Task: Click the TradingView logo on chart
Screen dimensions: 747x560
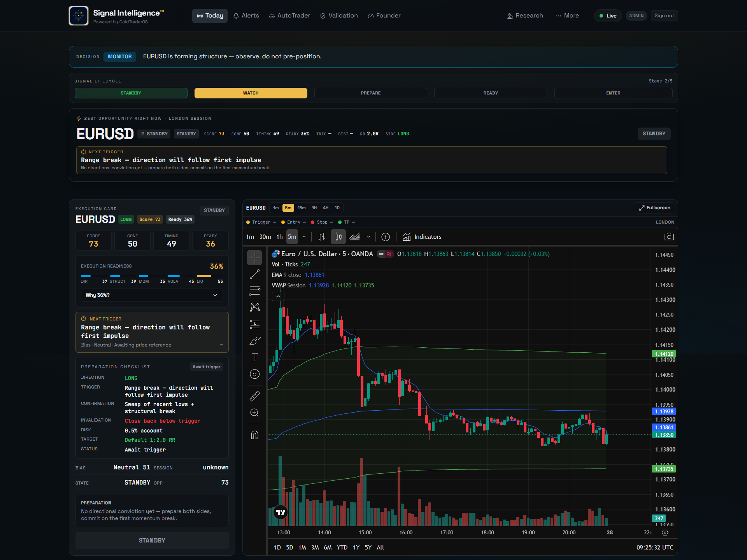Action: point(281,513)
